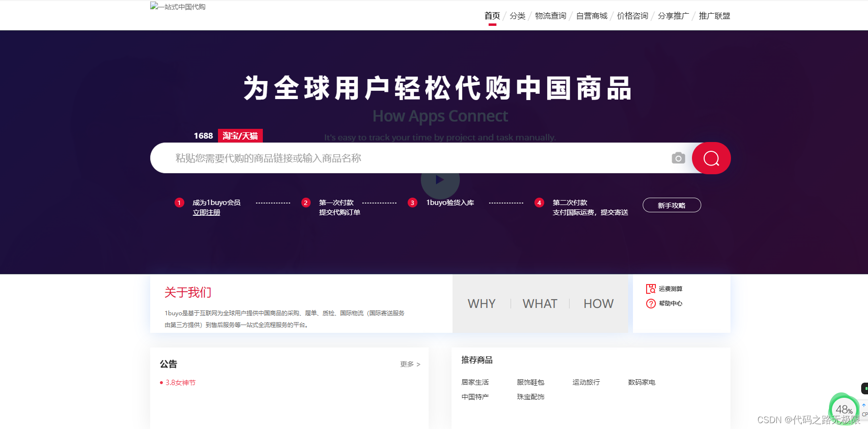This screenshot has height=429, width=868.
Task: Click 更多 > in the 公告 section
Action: pyautogui.click(x=410, y=364)
